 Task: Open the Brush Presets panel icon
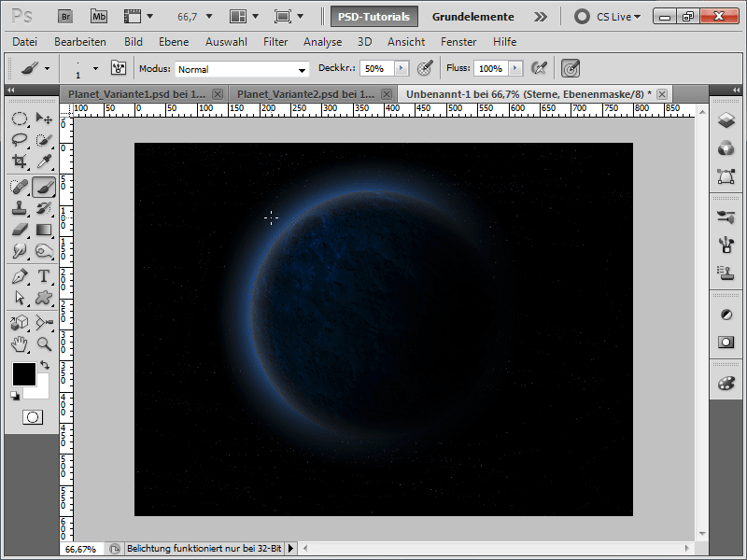(x=726, y=217)
